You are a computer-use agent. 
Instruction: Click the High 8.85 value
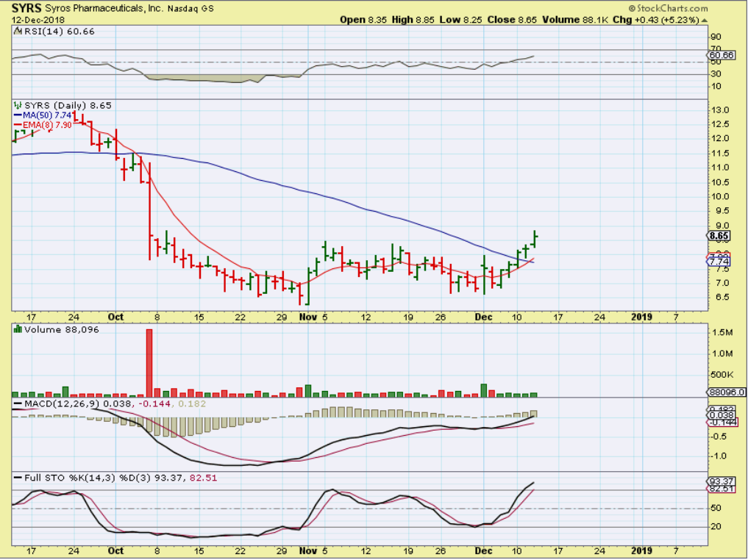[413, 20]
